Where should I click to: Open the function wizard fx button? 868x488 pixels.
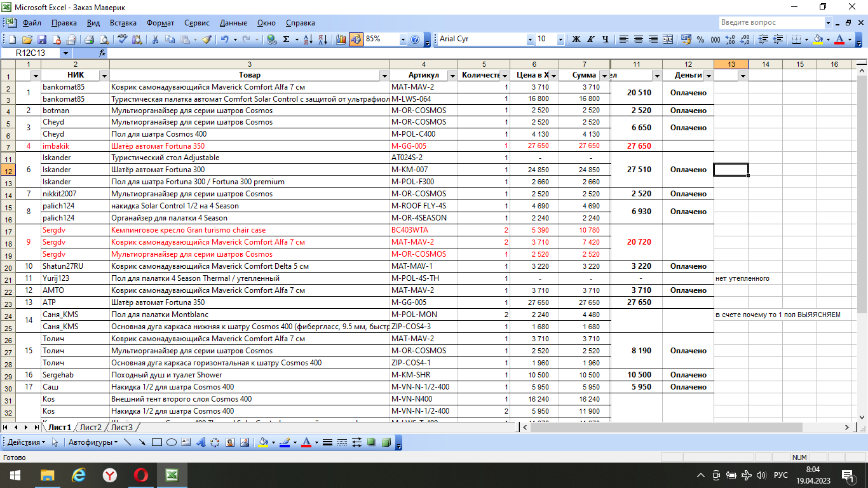[x=102, y=53]
